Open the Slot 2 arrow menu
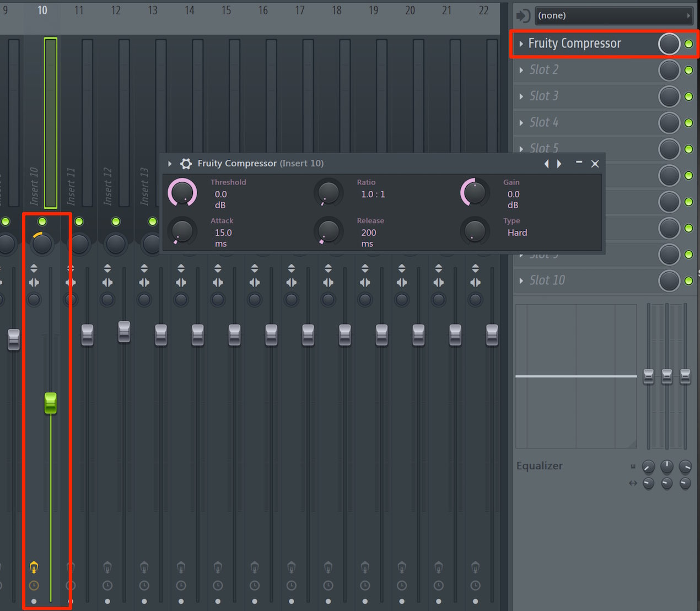 click(x=521, y=70)
